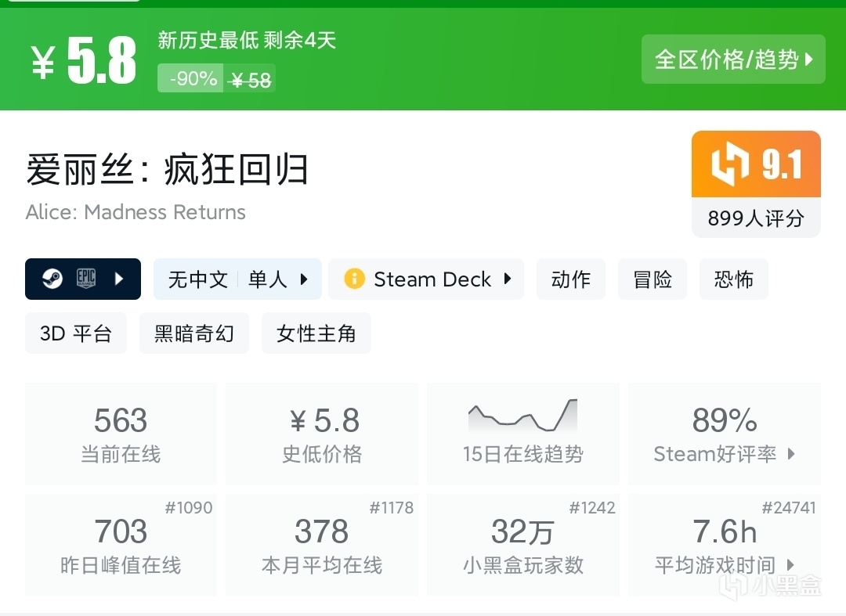Select the 黑暗奇幻 tag
Viewport: 846px width, 616px height.
pos(194,333)
